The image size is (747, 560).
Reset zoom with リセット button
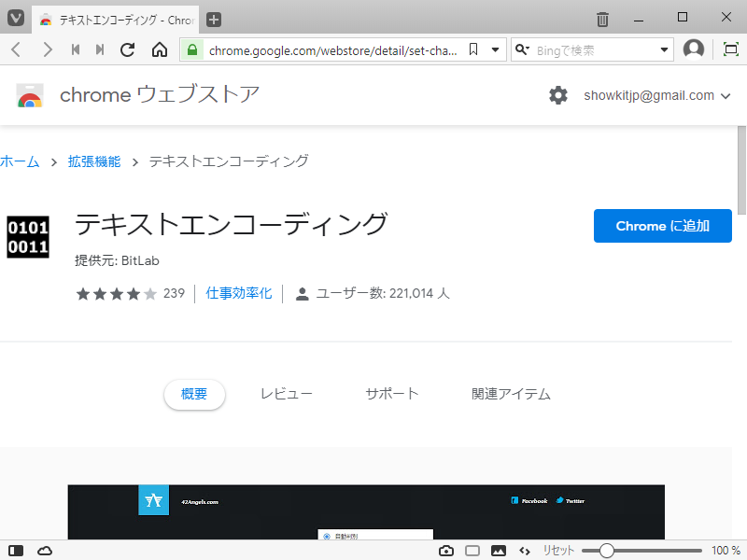(558, 551)
